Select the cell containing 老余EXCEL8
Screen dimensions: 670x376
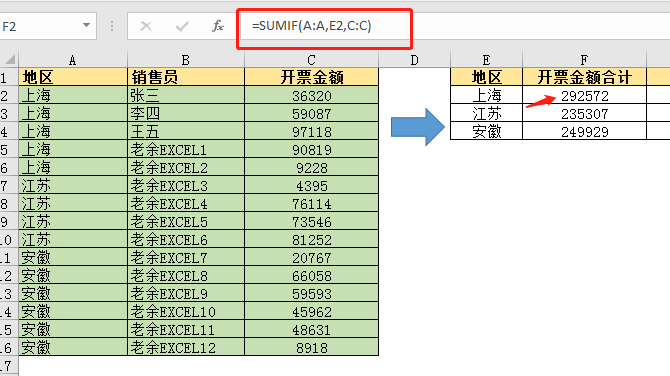point(186,275)
